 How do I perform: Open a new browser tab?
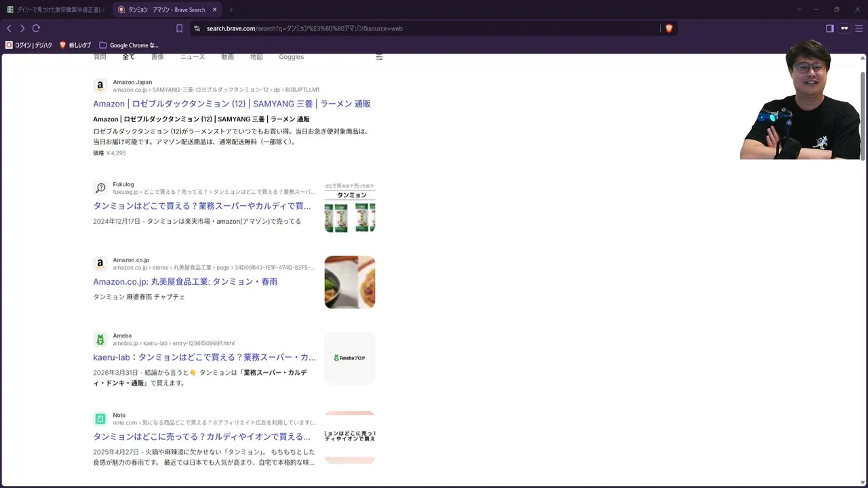(x=231, y=9)
